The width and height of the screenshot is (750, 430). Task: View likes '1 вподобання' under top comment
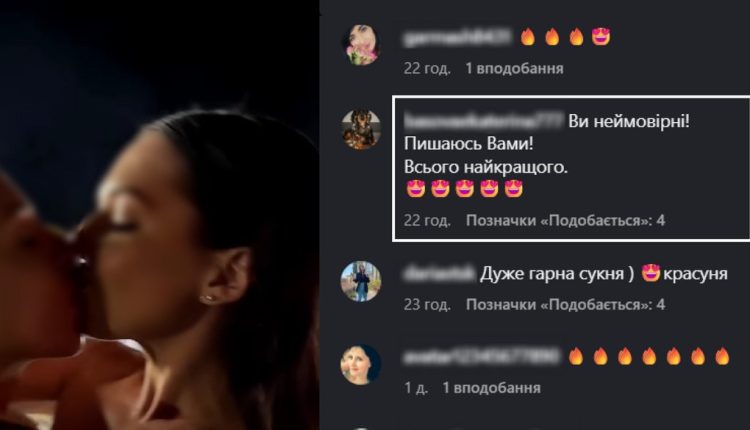click(x=515, y=68)
